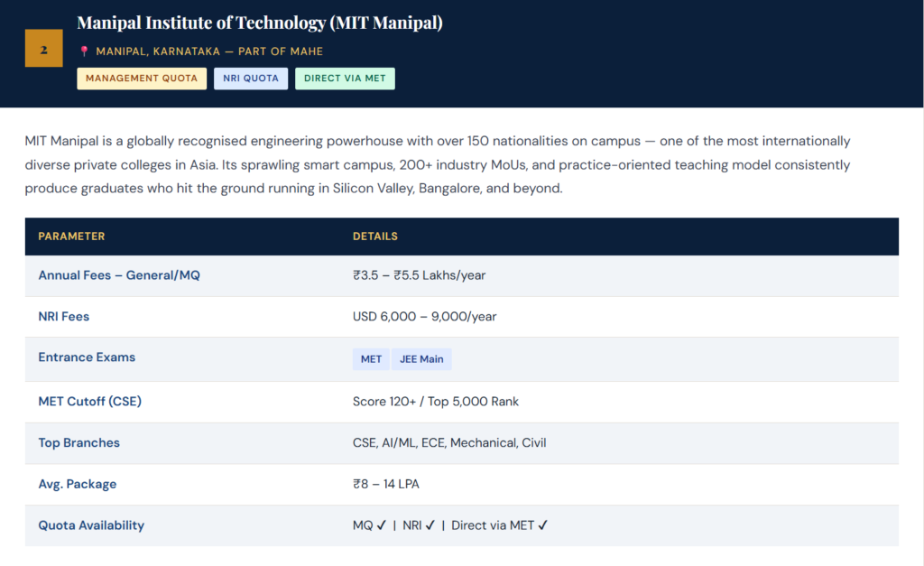Click the Avg. Package row value ₹8 – 14 LPA
Image resolution: width=924 pixels, height=566 pixels.
388,484
